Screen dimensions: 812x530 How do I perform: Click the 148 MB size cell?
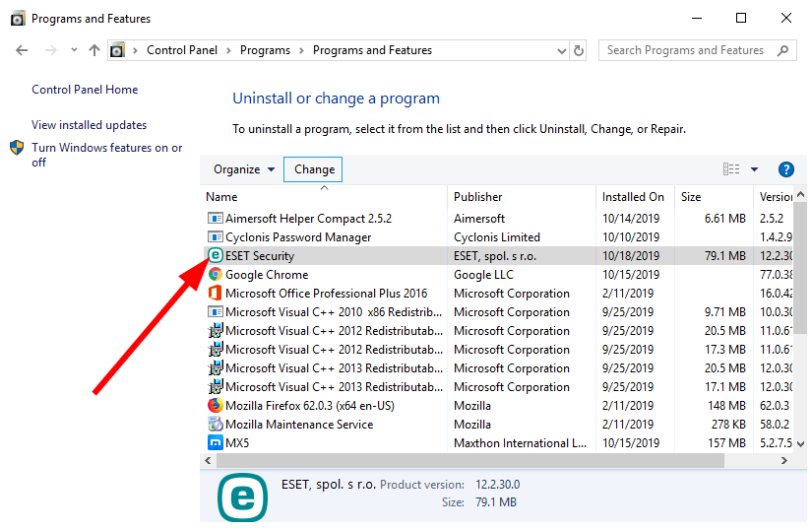point(726,406)
